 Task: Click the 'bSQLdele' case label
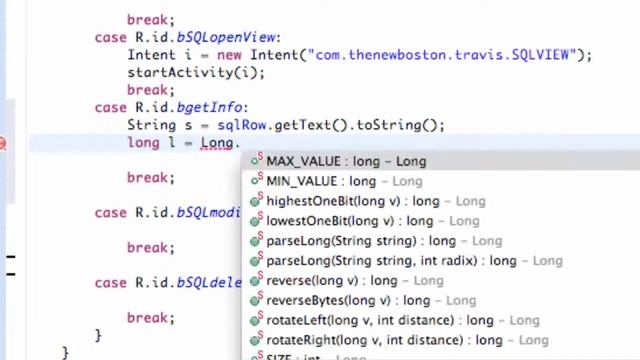[x=209, y=282]
